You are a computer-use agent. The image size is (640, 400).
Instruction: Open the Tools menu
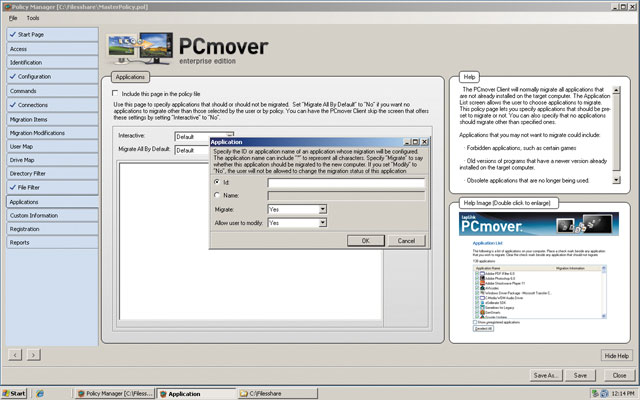point(33,18)
